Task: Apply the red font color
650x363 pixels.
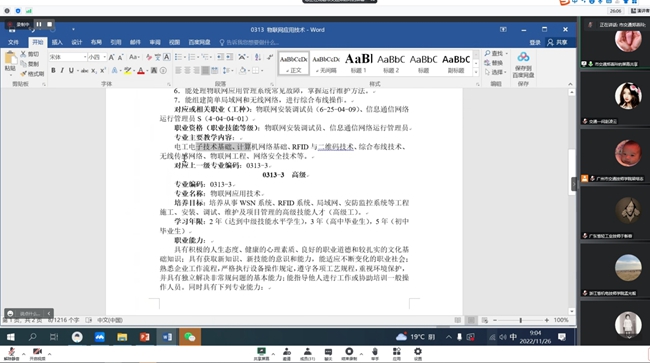Action: [141, 71]
